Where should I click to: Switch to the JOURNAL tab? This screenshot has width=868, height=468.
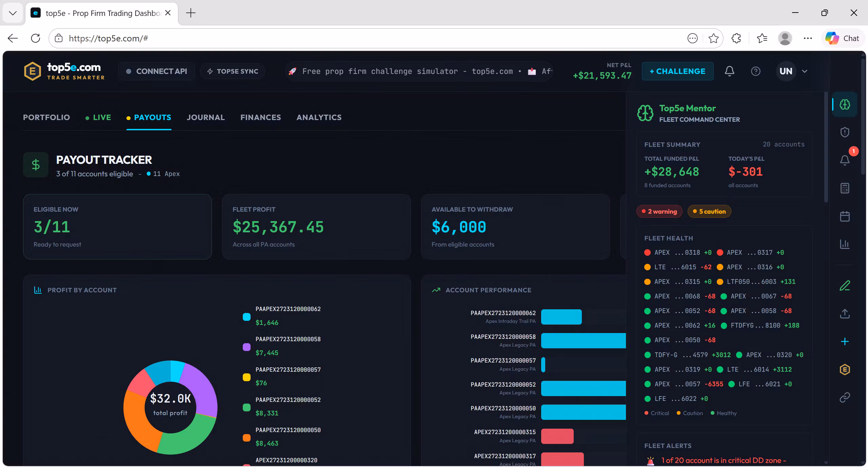(x=206, y=117)
